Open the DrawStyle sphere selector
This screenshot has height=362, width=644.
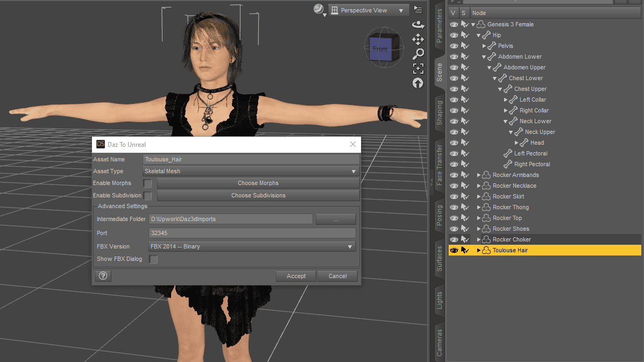(x=317, y=9)
